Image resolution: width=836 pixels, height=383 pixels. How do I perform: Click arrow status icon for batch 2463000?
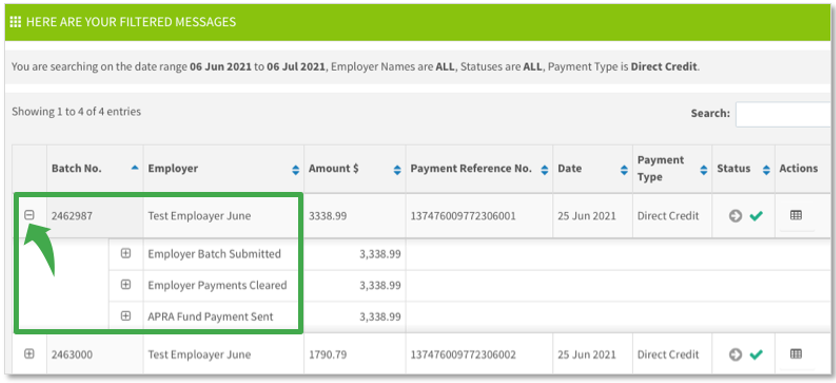click(736, 355)
